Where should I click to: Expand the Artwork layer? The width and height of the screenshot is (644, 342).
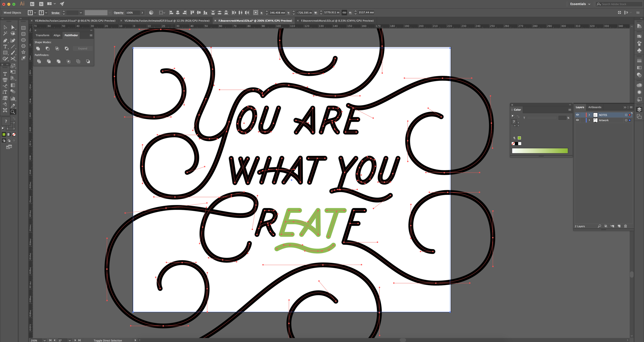589,120
